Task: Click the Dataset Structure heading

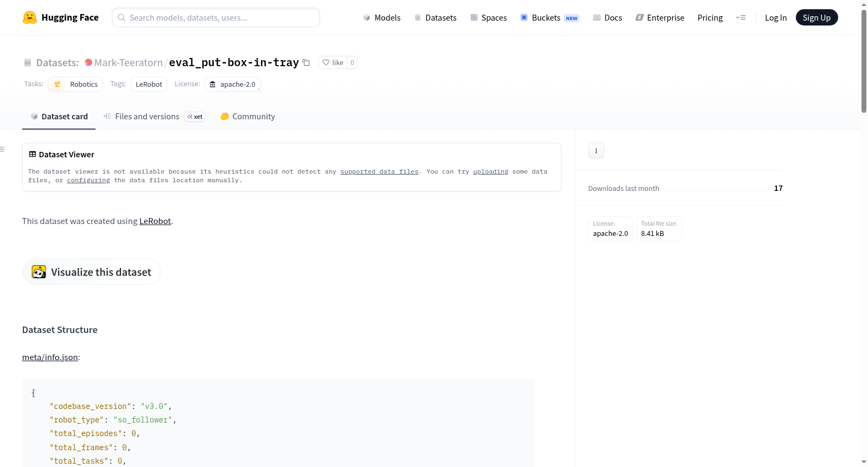Action: pyautogui.click(x=60, y=330)
